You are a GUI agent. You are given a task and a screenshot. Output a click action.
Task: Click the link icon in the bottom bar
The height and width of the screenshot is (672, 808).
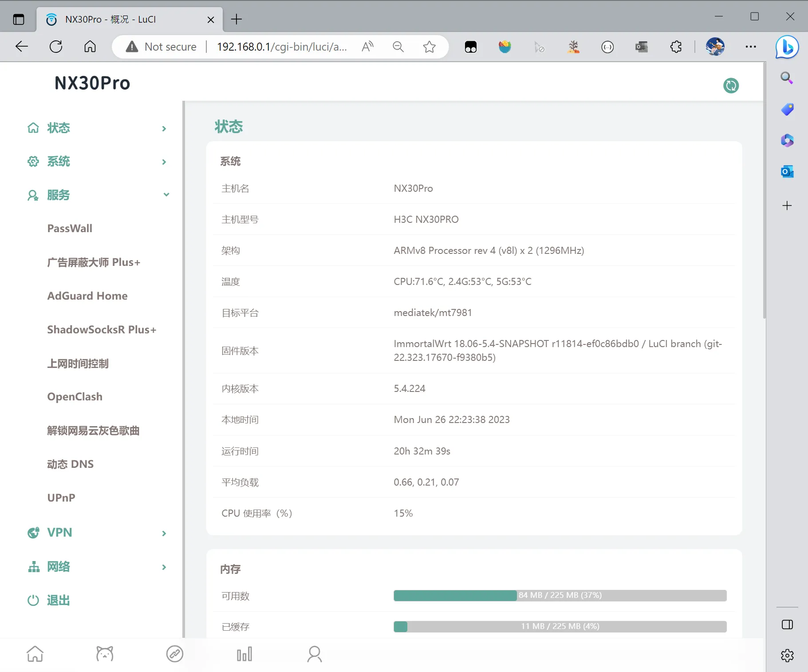pos(174,654)
